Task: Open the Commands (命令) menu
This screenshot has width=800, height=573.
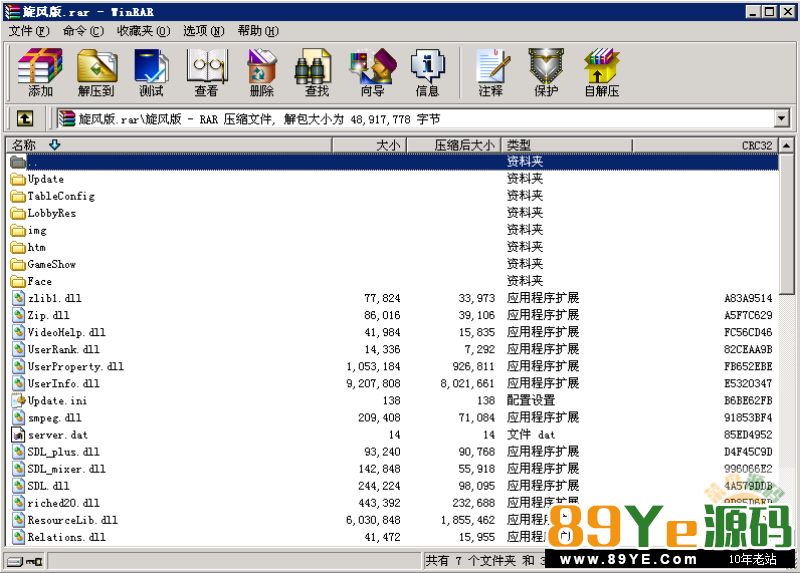Action: [x=83, y=31]
